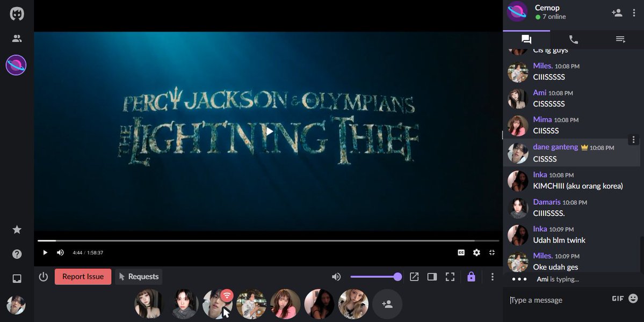Click participant avatar with red wifi badge
The width and height of the screenshot is (644, 322).
click(x=218, y=304)
